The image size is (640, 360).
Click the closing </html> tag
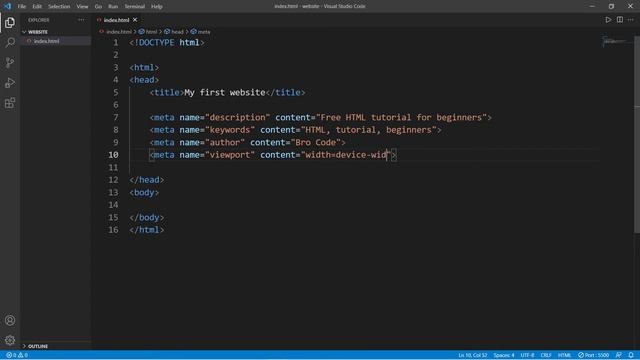147,230
